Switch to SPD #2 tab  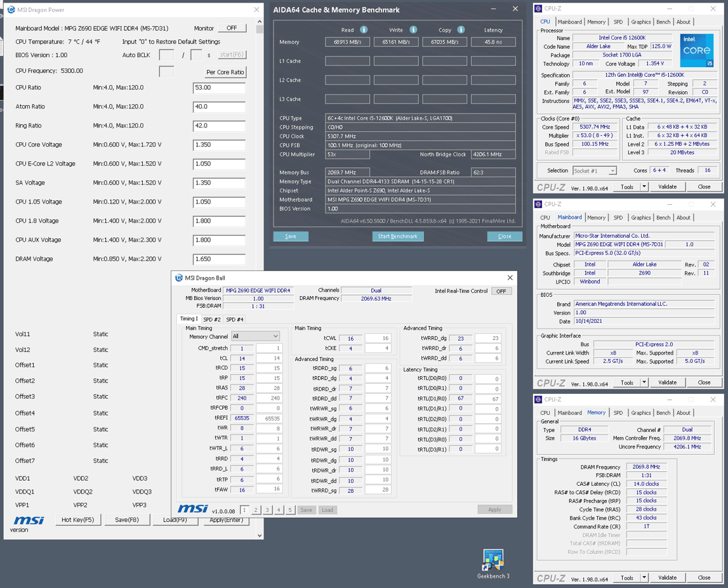(x=212, y=320)
